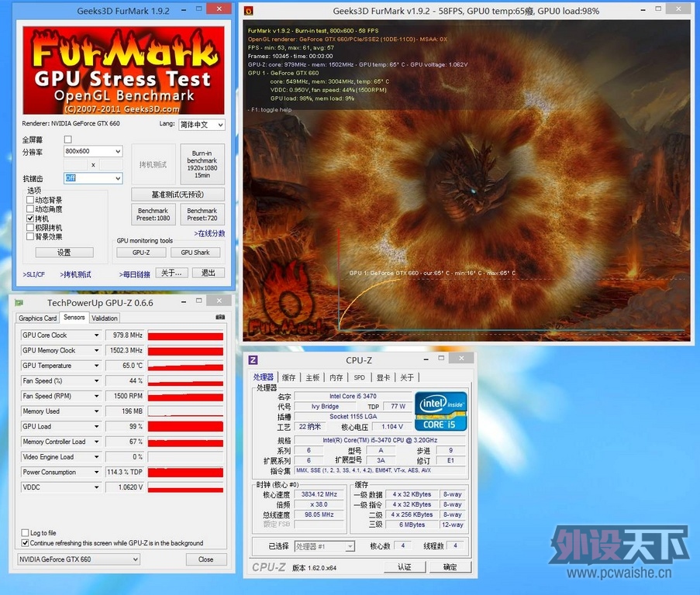Open the 缓存 tab in CPU-Z
The image size is (700, 595).
click(x=289, y=377)
